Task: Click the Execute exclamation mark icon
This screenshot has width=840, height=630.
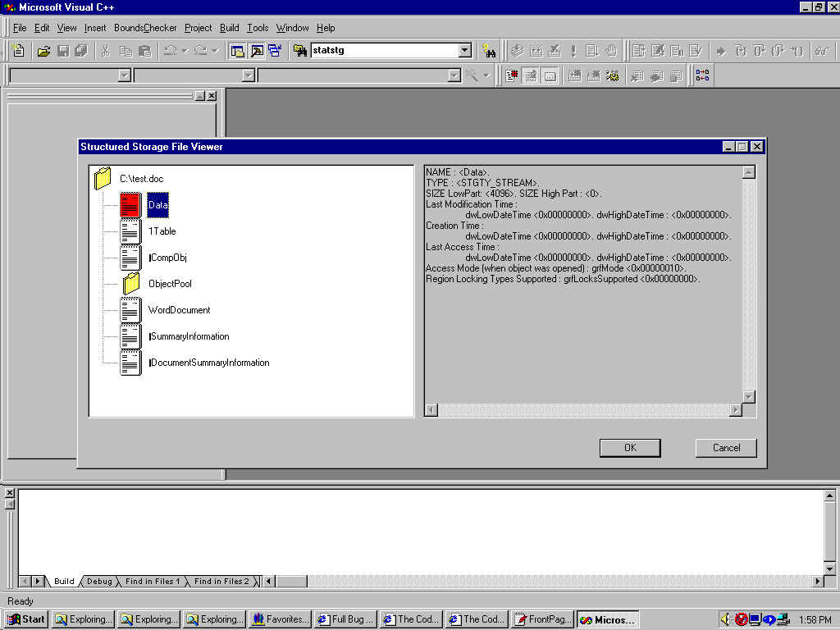Action: coord(573,51)
